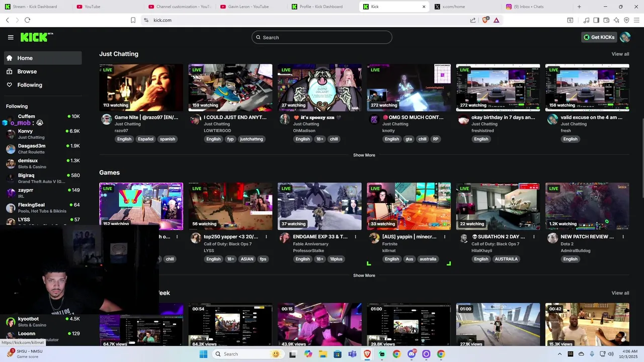
Task: Open the Brave Wallet icon
Action: [606, 20]
